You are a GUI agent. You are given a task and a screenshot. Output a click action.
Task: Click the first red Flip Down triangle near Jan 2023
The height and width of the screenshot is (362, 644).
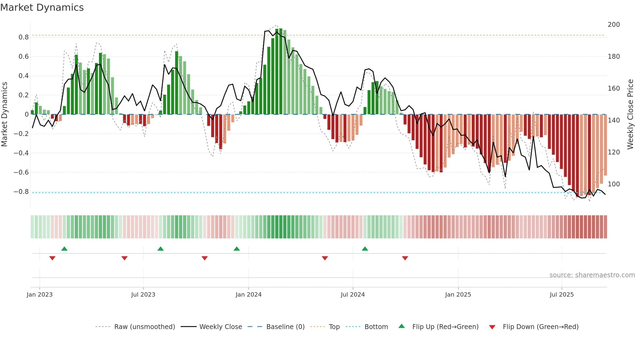pyautogui.click(x=52, y=258)
